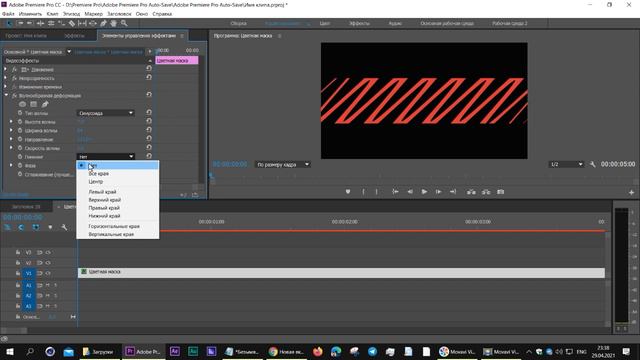Solo the A2 audio track
Image resolution: width=640 pixels, height=360 pixels.
[x=56, y=296]
